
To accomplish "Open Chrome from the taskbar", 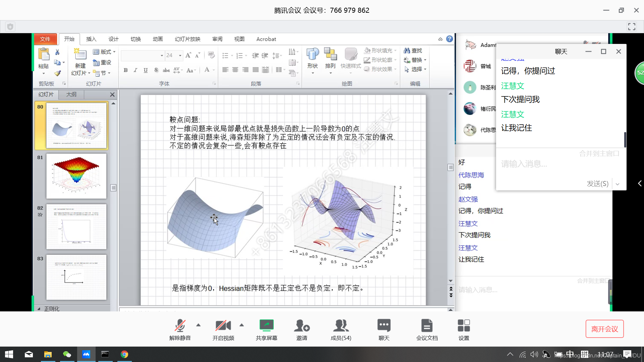I will (124, 354).
